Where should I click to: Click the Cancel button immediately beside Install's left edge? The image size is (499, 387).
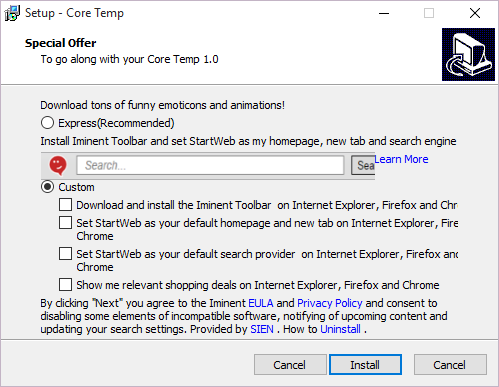point(290,365)
